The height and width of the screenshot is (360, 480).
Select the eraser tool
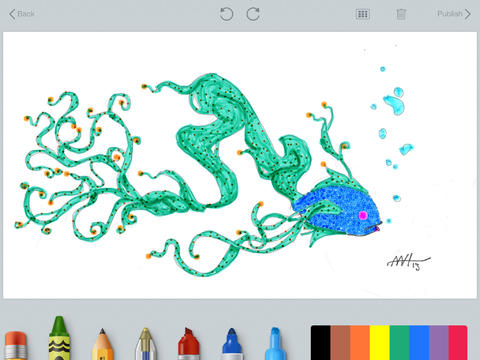point(15,345)
